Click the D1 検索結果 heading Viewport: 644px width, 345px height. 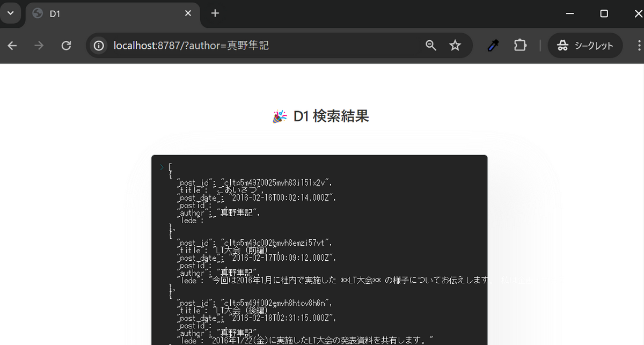(331, 116)
